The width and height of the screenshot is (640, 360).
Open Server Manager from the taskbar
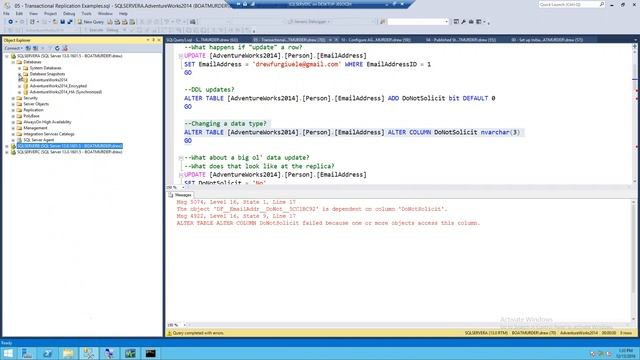27,353
